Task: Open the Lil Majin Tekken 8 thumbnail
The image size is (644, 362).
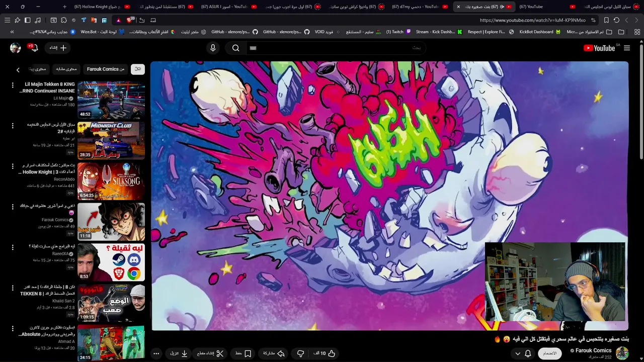Action: click(111, 100)
